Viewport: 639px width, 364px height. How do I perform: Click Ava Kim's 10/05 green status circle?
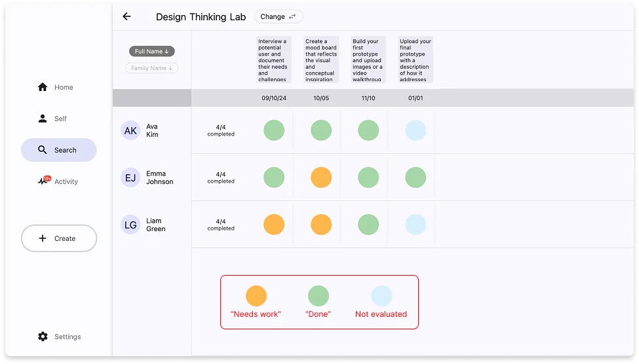click(321, 130)
